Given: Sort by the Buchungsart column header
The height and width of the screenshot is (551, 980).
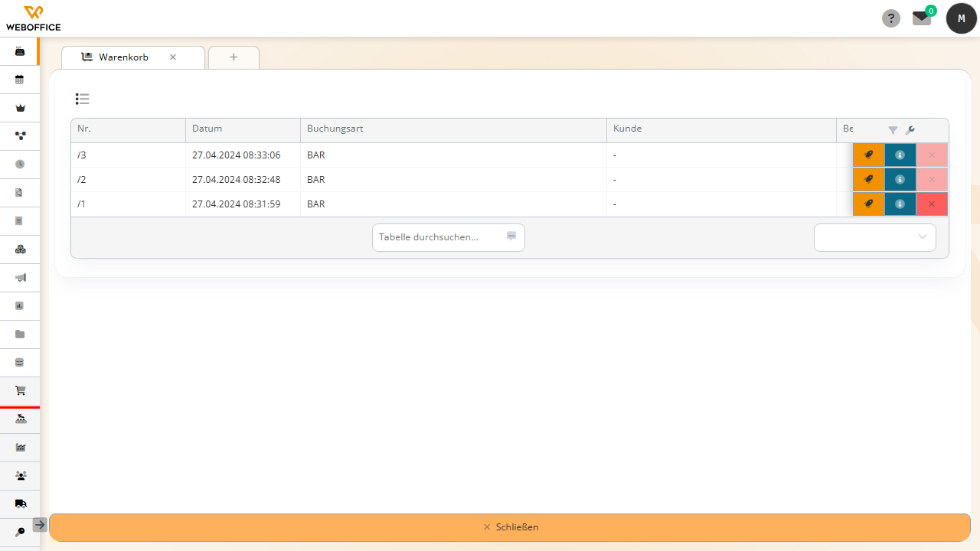Looking at the screenshot, I should click(453, 130).
